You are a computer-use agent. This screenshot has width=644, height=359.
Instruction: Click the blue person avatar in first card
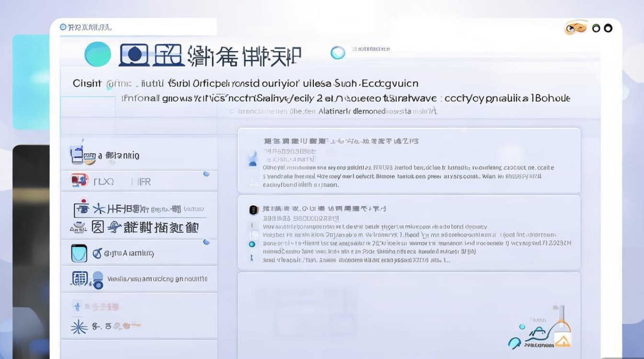[253, 159]
